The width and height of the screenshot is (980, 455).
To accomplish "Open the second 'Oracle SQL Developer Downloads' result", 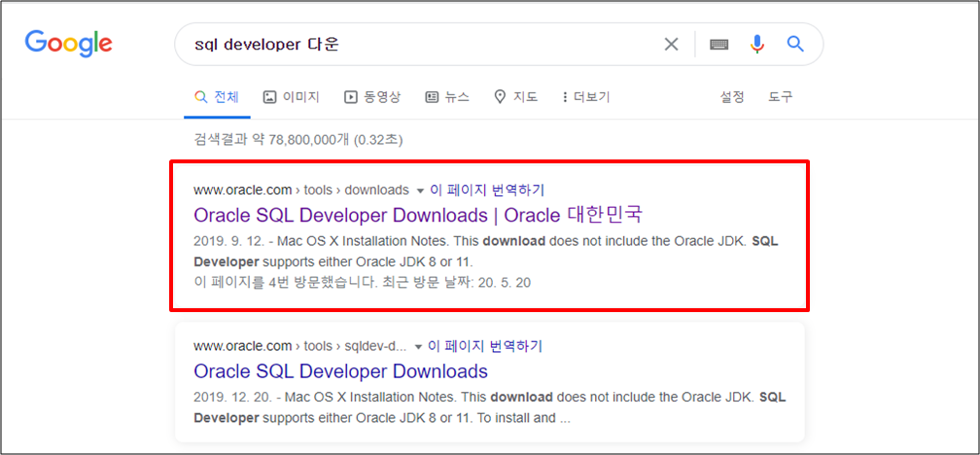I will (x=340, y=371).
